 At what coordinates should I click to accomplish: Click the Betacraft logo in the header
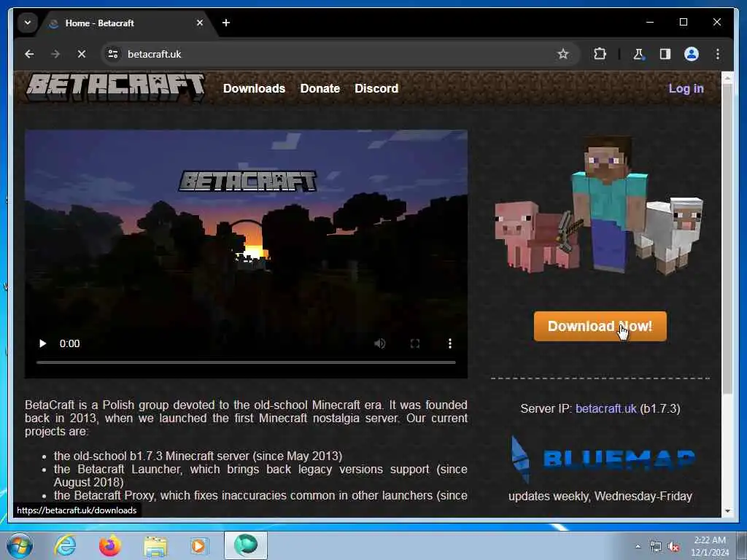point(116,87)
